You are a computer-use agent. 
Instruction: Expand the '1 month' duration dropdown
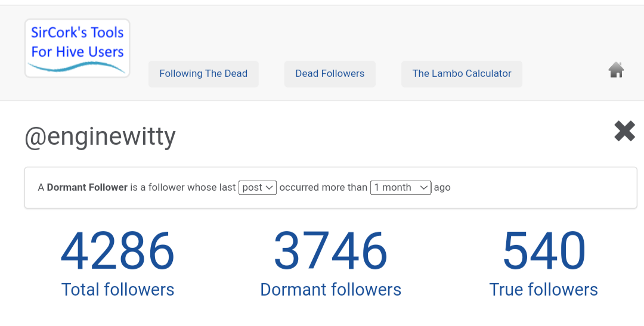pyautogui.click(x=401, y=188)
